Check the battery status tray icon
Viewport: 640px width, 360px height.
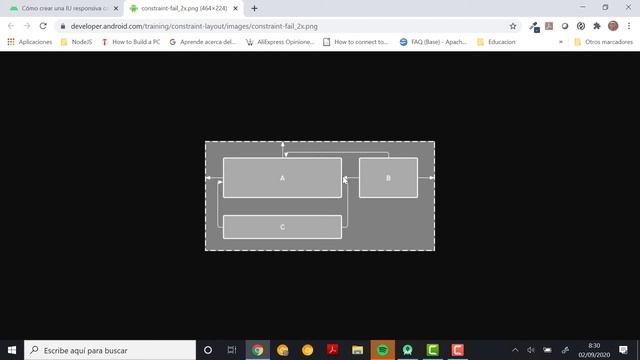tap(547, 350)
